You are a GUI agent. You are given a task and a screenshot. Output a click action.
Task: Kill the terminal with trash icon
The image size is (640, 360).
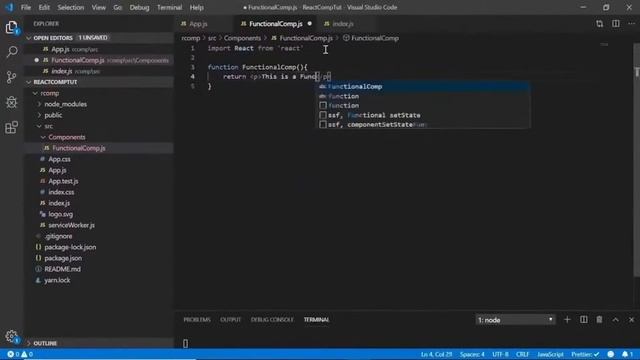pos(599,320)
